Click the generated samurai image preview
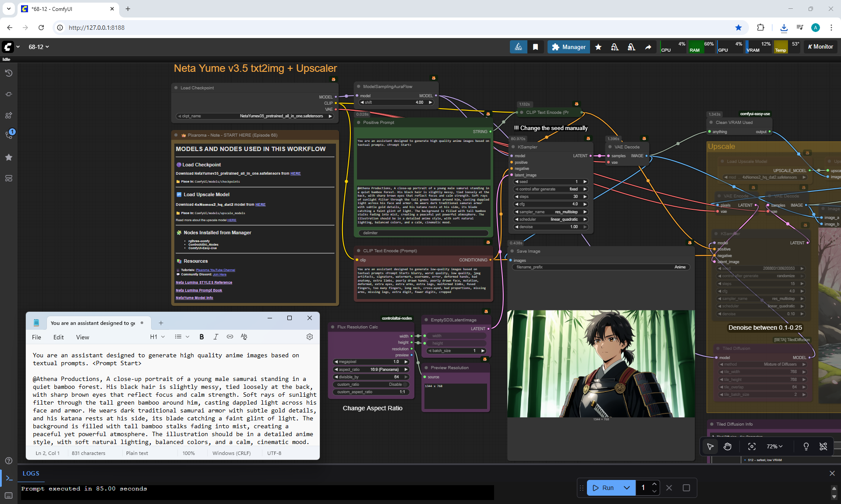The width and height of the screenshot is (841, 504). 601,363
